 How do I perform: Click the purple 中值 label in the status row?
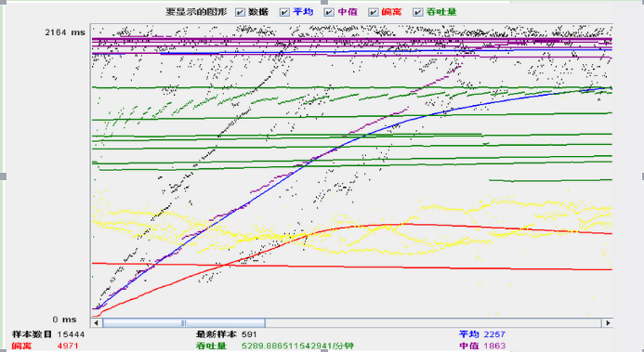point(469,345)
